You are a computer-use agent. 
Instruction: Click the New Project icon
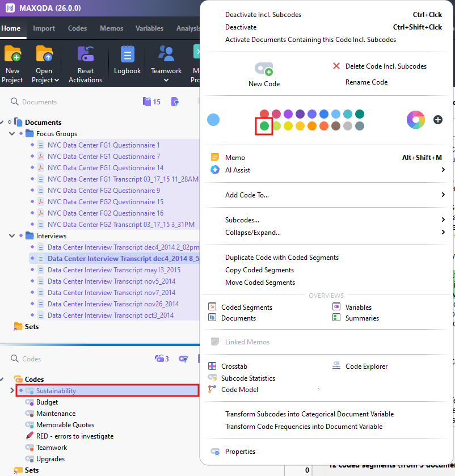[12, 54]
